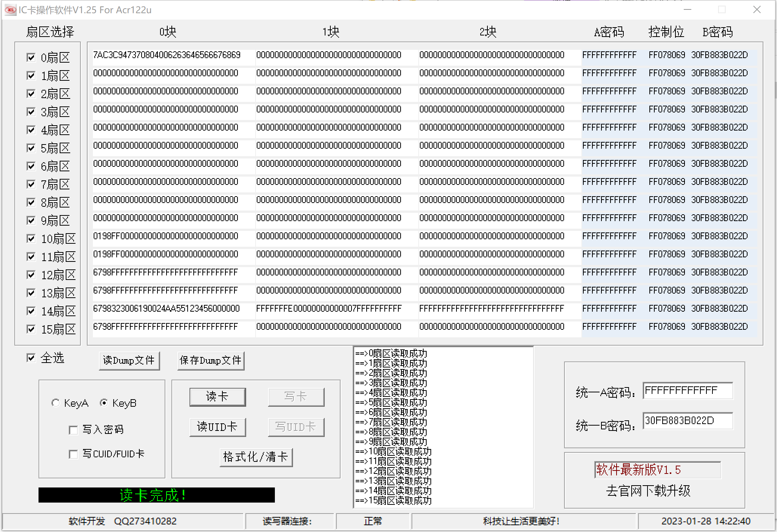Uncheck the 10扇区 sector checkbox
Screen dimensions: 777x532
pos(31,238)
